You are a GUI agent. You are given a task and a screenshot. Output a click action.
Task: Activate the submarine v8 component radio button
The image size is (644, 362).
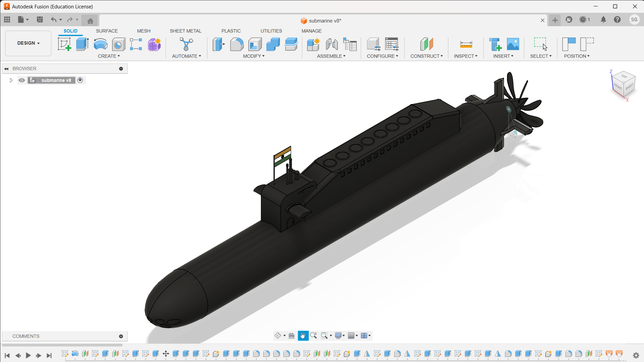[80, 80]
